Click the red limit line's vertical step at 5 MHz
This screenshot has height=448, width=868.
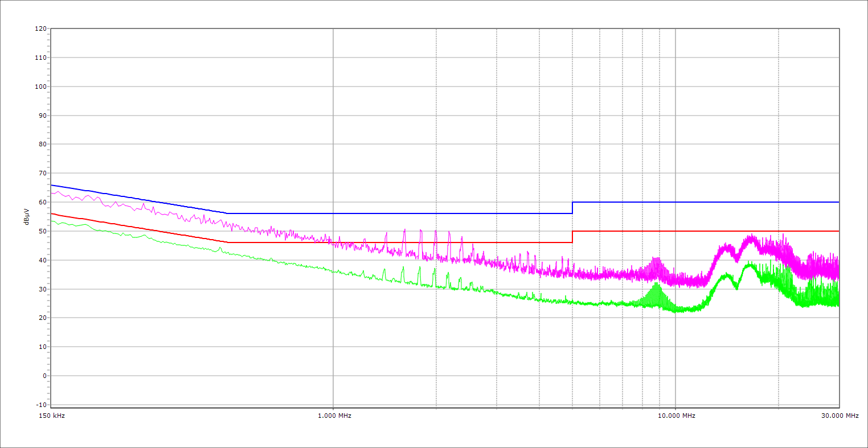[x=572, y=237]
